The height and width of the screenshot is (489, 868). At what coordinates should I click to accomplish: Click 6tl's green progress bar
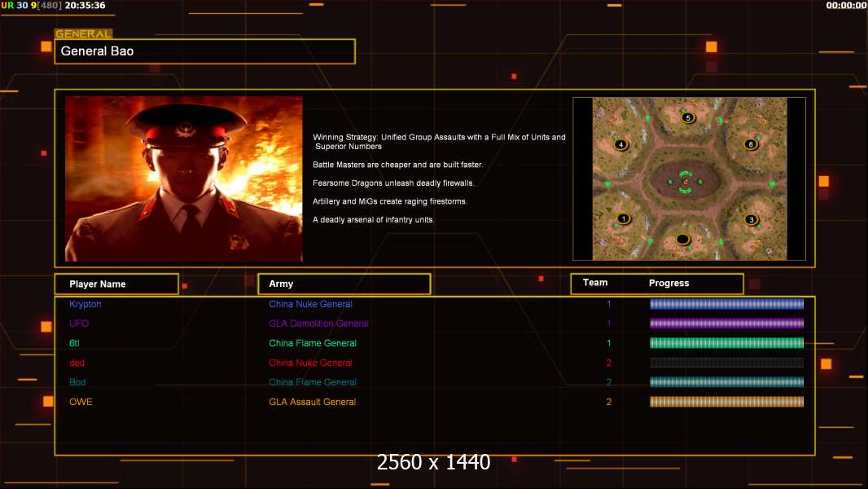pos(726,343)
